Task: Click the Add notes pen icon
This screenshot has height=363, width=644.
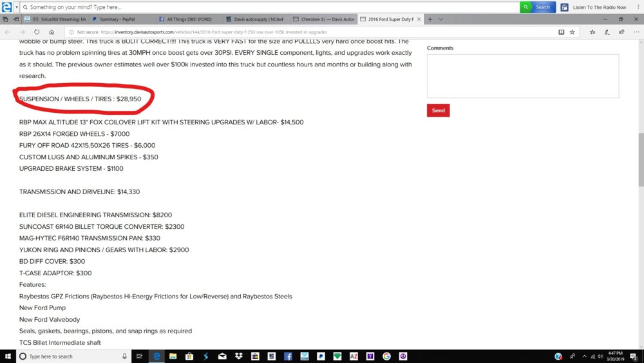Action: coord(607,32)
